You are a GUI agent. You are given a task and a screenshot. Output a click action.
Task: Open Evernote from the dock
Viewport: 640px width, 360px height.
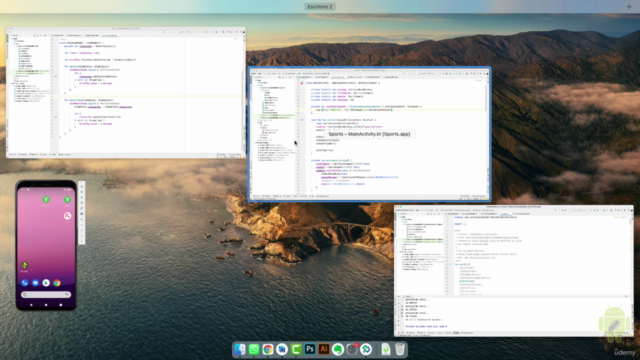(338, 349)
